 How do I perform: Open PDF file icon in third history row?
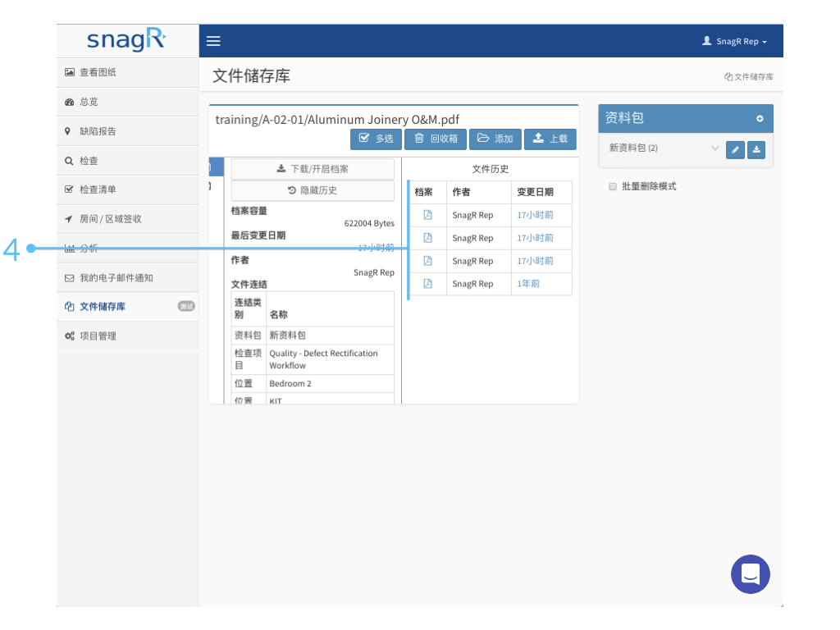[x=427, y=261]
